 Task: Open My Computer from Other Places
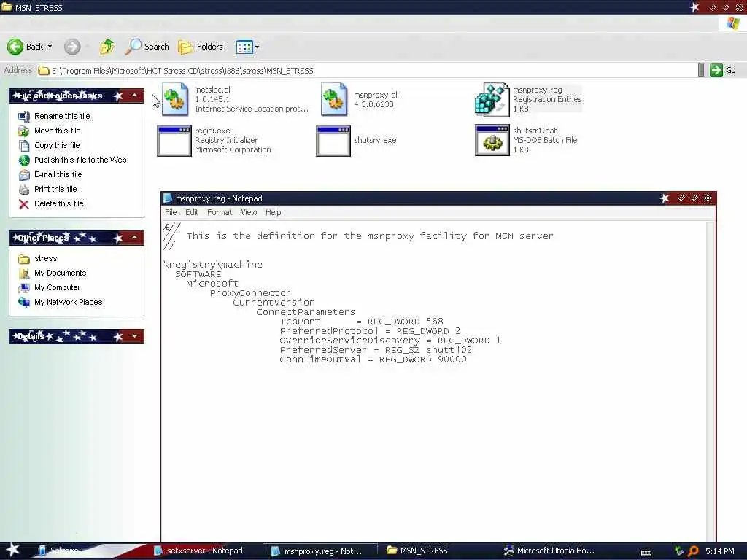pos(57,287)
